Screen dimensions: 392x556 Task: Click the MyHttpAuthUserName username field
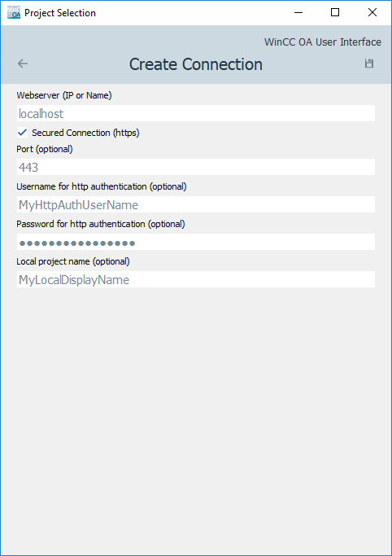196,204
